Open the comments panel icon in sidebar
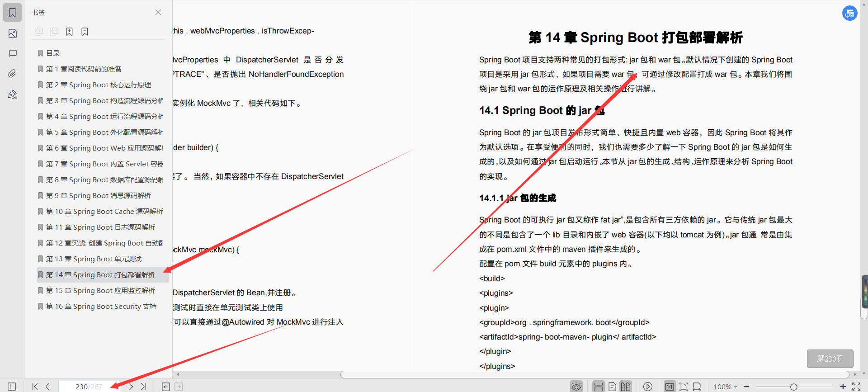The width and height of the screenshot is (868, 392). click(x=13, y=53)
